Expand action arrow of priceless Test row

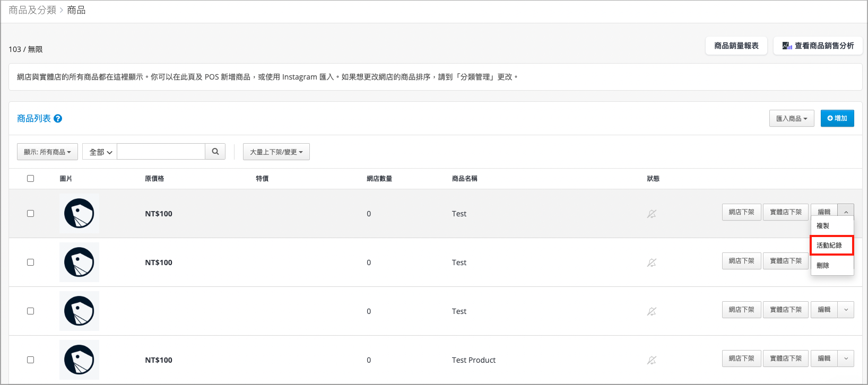[x=846, y=310]
